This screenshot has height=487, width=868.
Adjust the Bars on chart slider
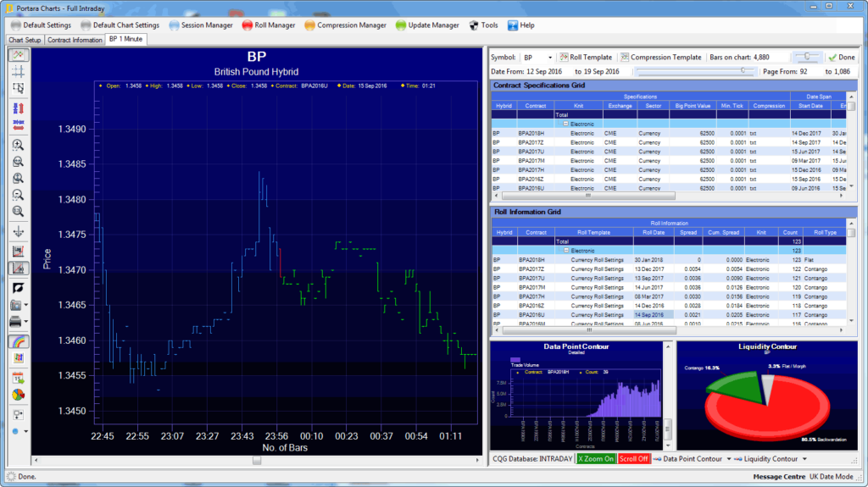pyautogui.click(x=807, y=57)
